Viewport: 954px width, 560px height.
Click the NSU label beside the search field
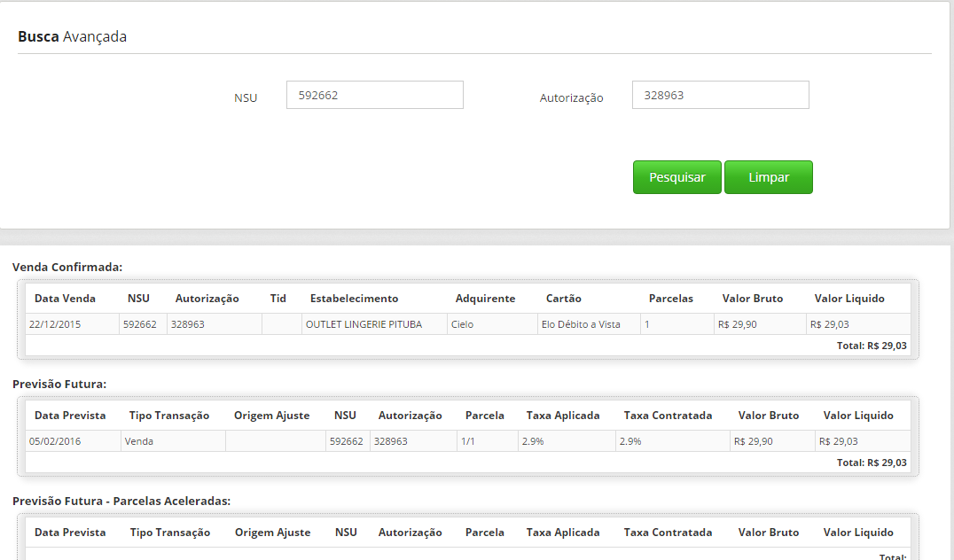[x=246, y=97]
